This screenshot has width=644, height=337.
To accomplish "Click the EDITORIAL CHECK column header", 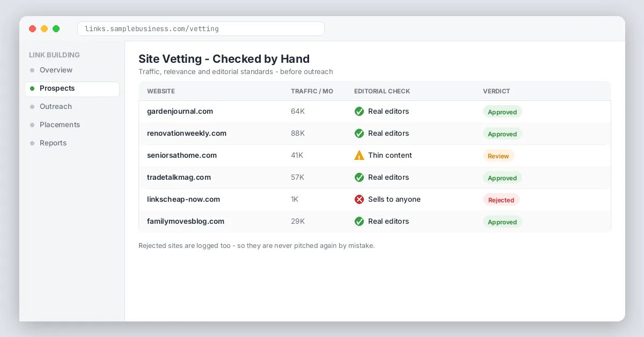I will 382,91.
